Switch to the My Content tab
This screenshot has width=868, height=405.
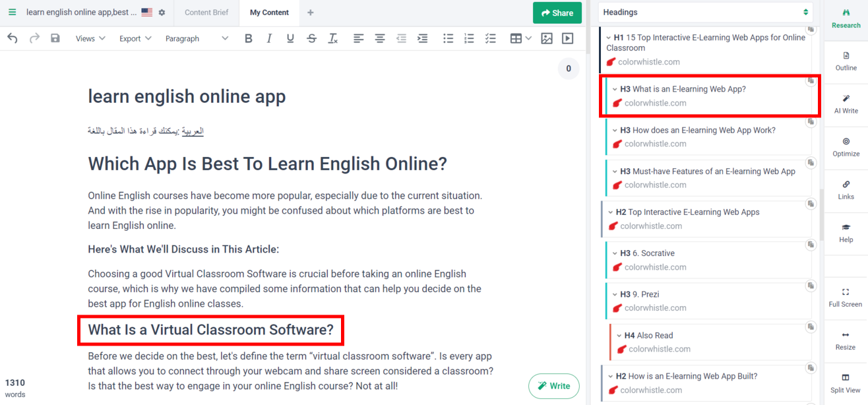(268, 12)
